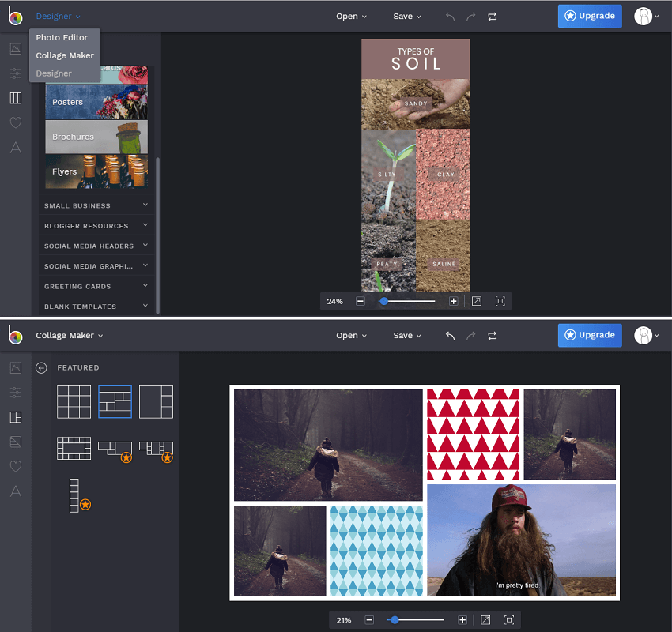Click the swap arrows icon in Designer toolbar
The image size is (672, 632).
coord(492,17)
